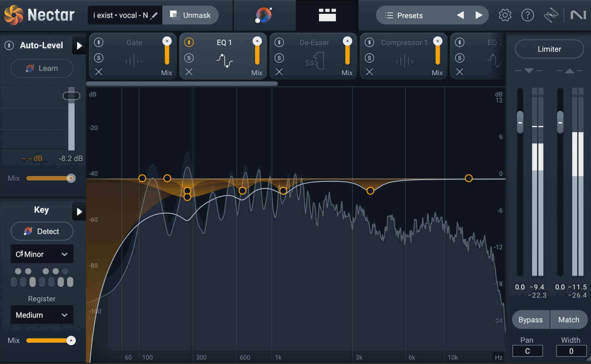Screen dimensions: 591x364
Task: Open the Vocal Assistant orb icon
Action: coord(264,15)
